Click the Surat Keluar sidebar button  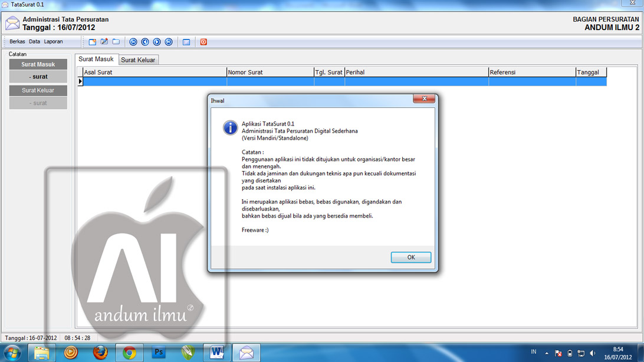click(x=38, y=90)
